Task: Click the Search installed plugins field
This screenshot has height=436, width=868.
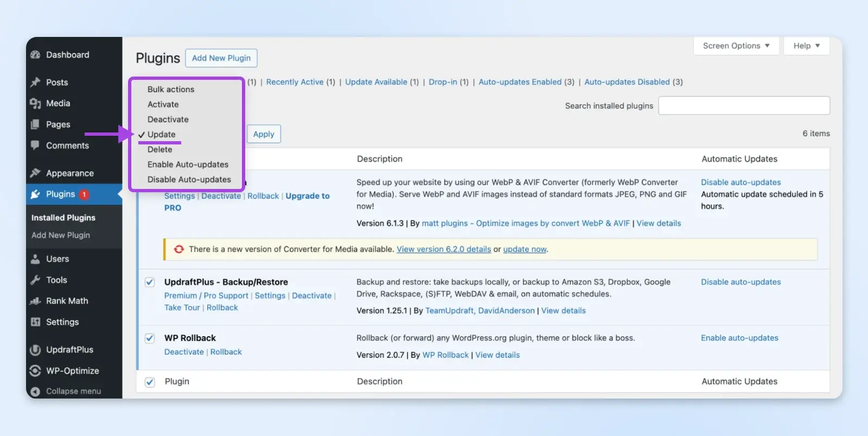Action: pyautogui.click(x=744, y=106)
